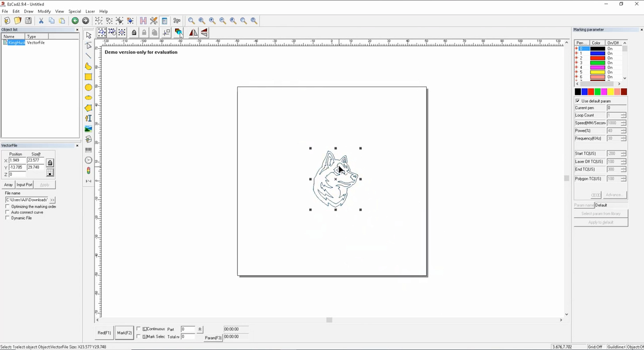
Task: Uncheck Use default param
Action: coord(577,101)
